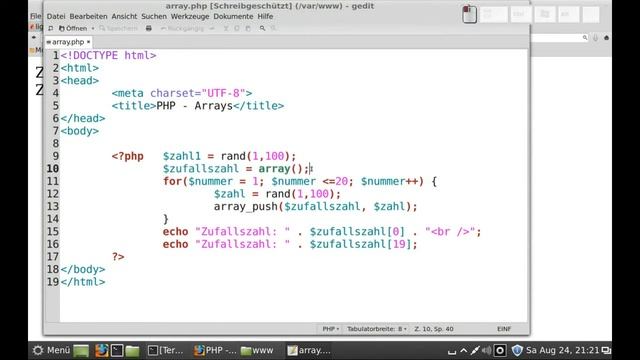Click the clipboard-style icon above gedit window
This screenshot has width=640, height=360.
point(469,14)
